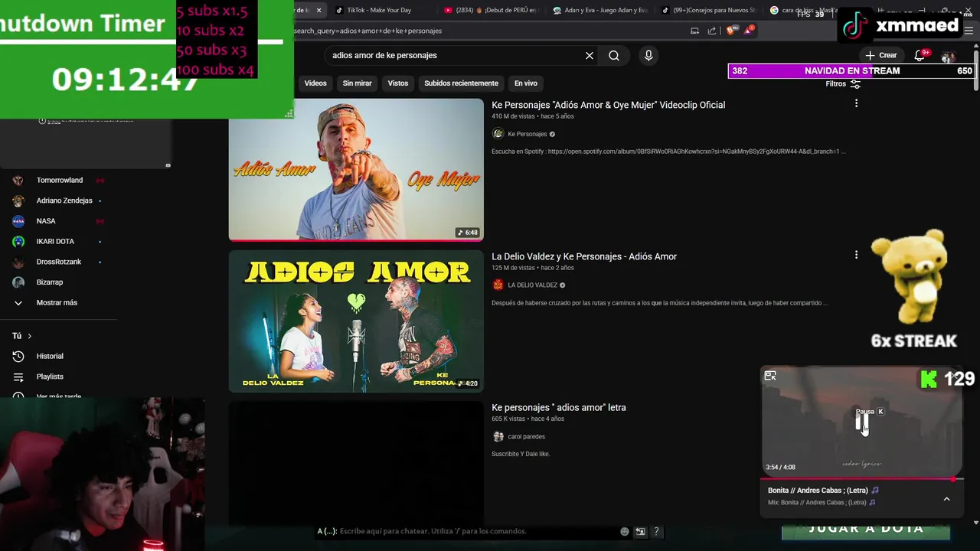The height and width of the screenshot is (551, 980).
Task: Open the title 'Ke Personajes Adiós Amor & Oye Mujer'
Action: click(608, 105)
